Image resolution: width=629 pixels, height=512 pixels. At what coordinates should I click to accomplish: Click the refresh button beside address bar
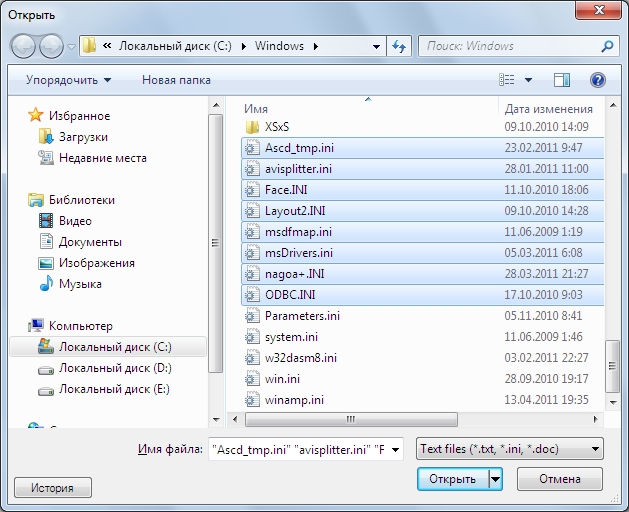tap(399, 46)
